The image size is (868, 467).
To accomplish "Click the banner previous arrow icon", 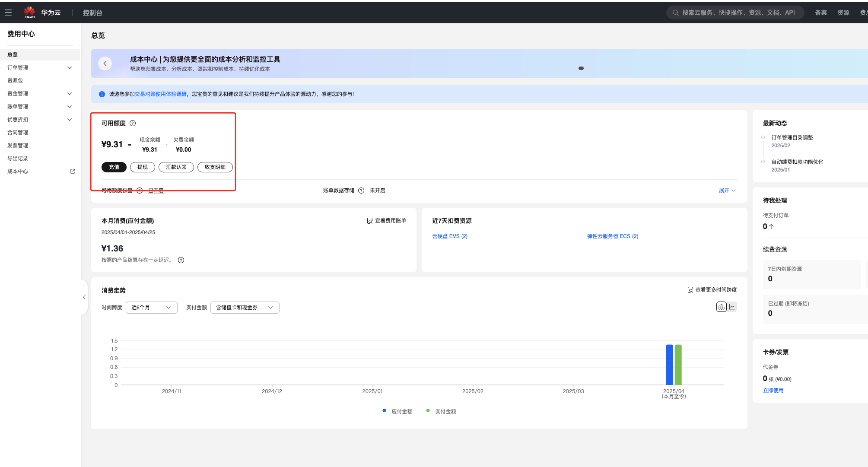I will point(105,64).
